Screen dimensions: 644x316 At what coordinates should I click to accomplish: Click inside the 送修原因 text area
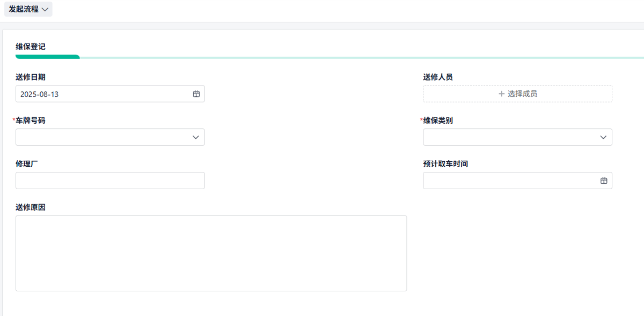point(211,253)
